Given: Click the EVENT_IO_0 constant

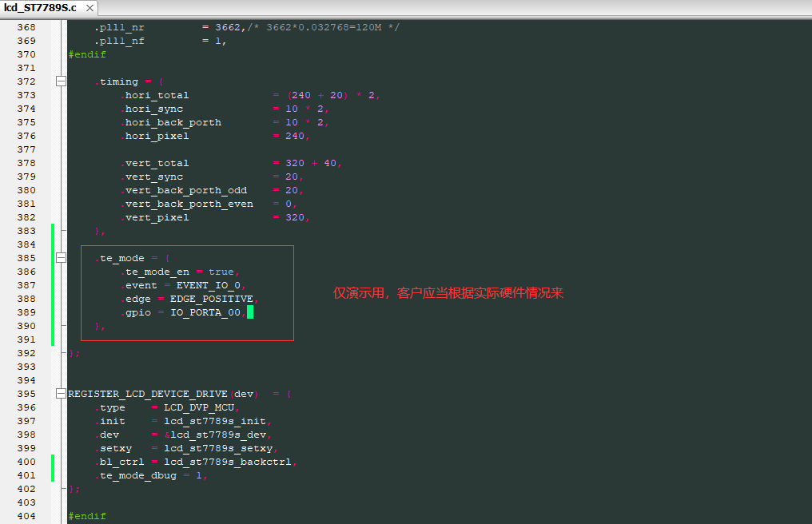Looking at the screenshot, I should [208, 285].
